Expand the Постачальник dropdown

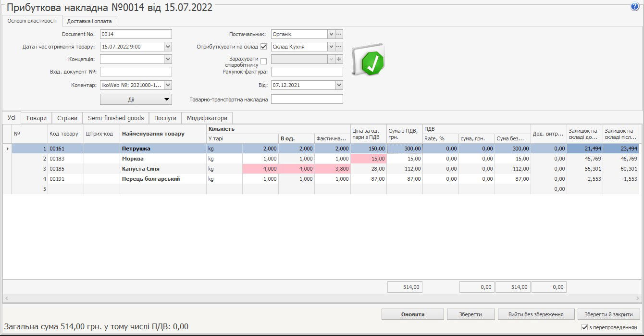click(331, 34)
